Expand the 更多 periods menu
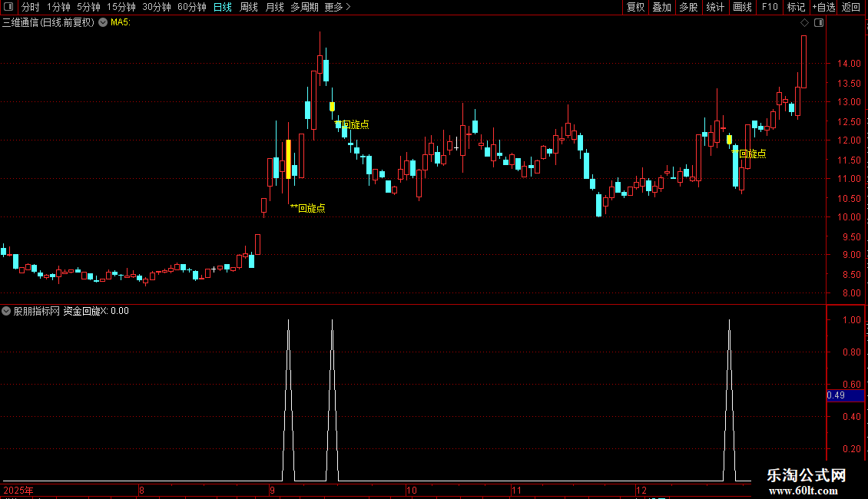The width and height of the screenshot is (868, 499). (337, 7)
